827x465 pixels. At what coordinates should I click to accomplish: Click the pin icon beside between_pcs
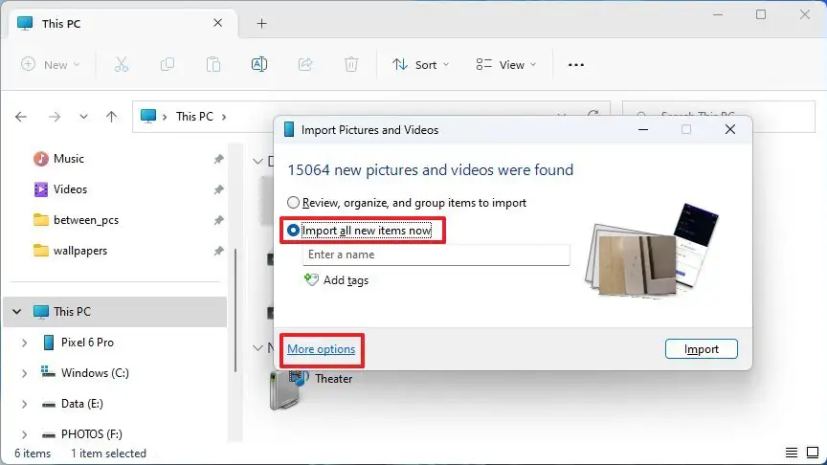pyautogui.click(x=218, y=220)
